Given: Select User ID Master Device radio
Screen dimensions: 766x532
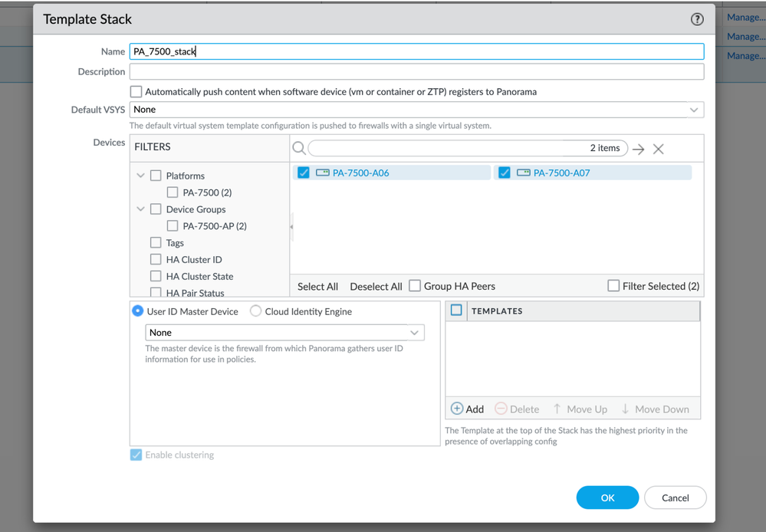Looking at the screenshot, I should click(138, 311).
